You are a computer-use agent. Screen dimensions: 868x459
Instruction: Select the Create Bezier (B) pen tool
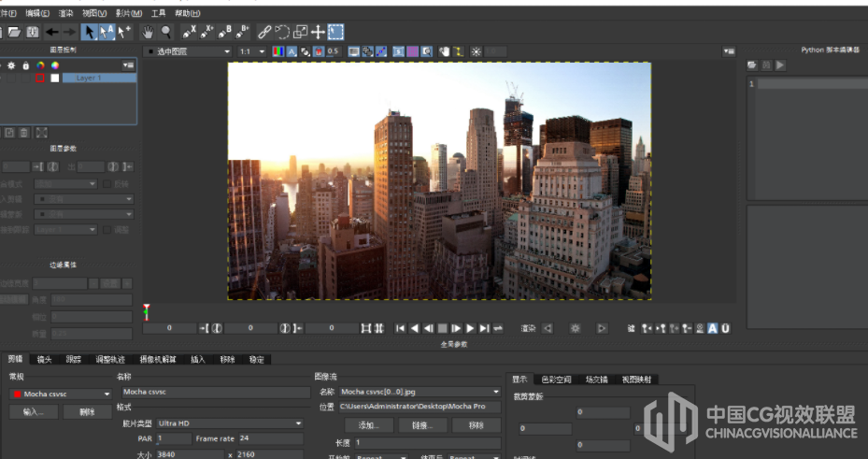click(225, 32)
